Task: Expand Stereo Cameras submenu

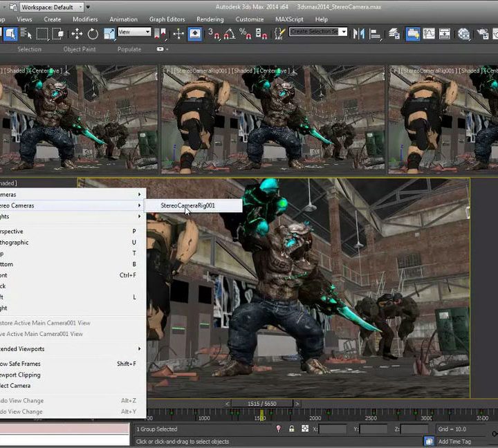Action: click(x=71, y=205)
